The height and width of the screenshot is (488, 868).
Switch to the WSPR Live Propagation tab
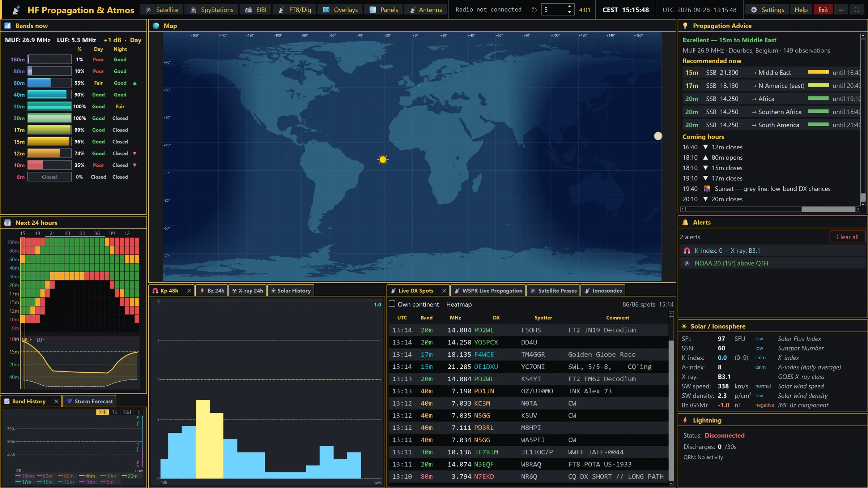coord(488,291)
